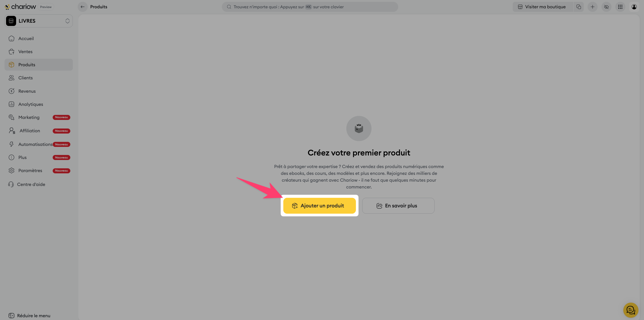644x320 pixels.
Task: Expand the LIVRES store selector
Action: tap(39, 21)
